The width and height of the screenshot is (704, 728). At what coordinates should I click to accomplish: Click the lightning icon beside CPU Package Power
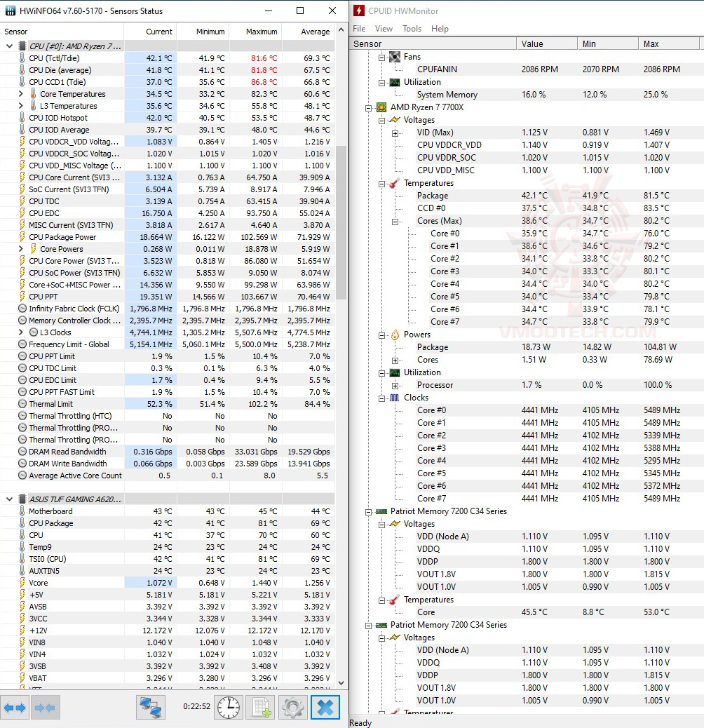(22, 237)
